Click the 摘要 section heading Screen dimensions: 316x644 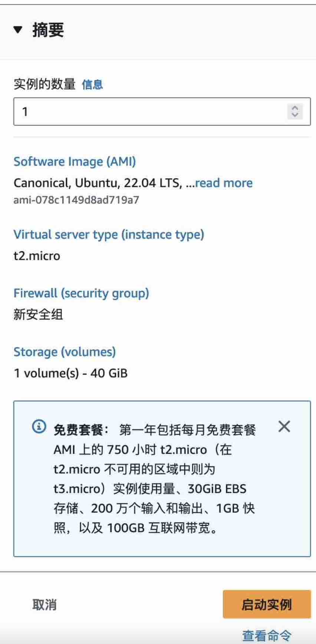click(48, 30)
